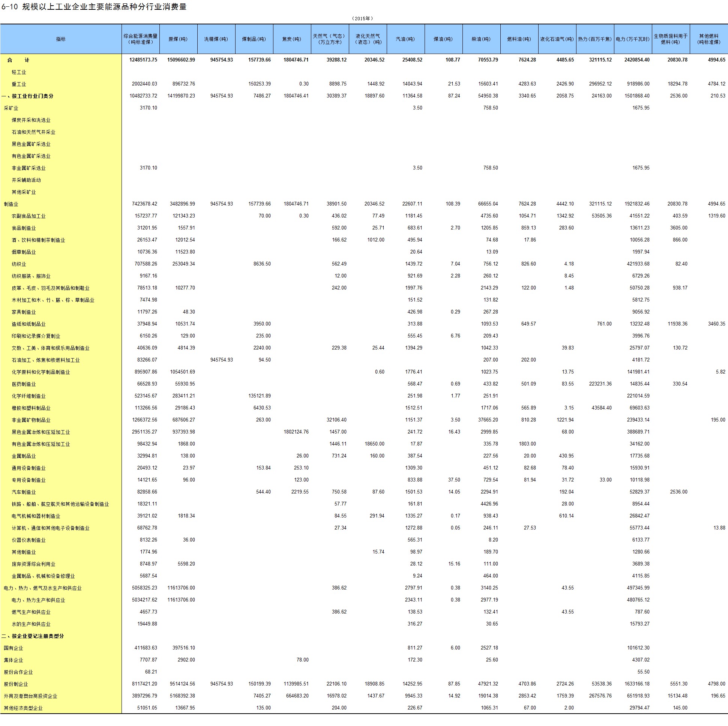The image size is (728, 726).
Task: Click the 焦炭(吨) column header
Action: click(x=292, y=39)
